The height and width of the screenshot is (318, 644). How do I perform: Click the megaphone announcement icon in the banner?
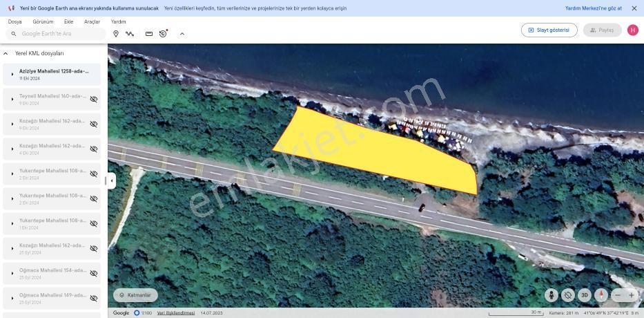(12, 8)
